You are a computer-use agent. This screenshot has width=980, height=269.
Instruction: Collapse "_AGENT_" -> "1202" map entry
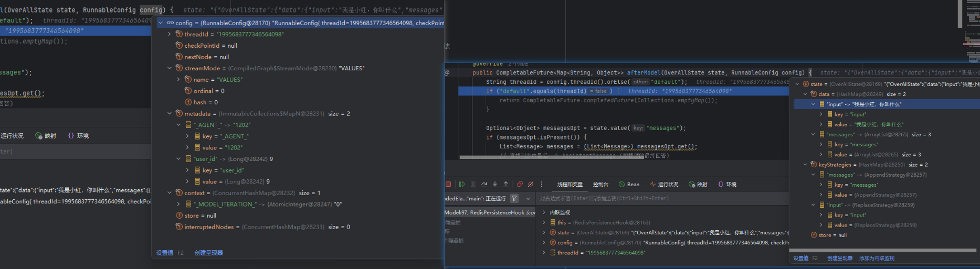tap(178, 125)
